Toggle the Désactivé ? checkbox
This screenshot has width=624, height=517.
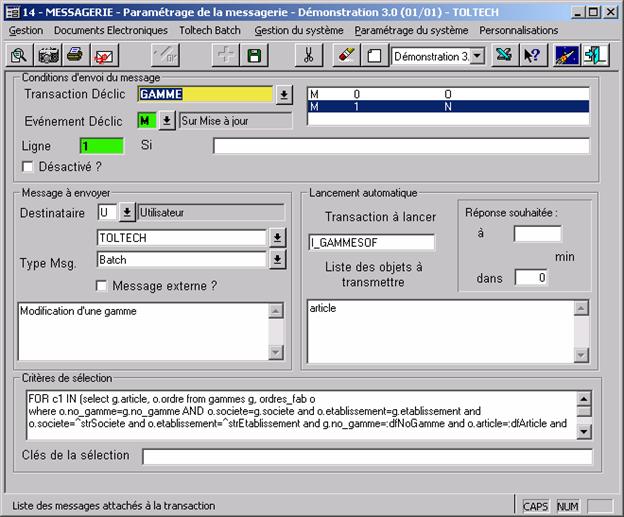click(28, 166)
